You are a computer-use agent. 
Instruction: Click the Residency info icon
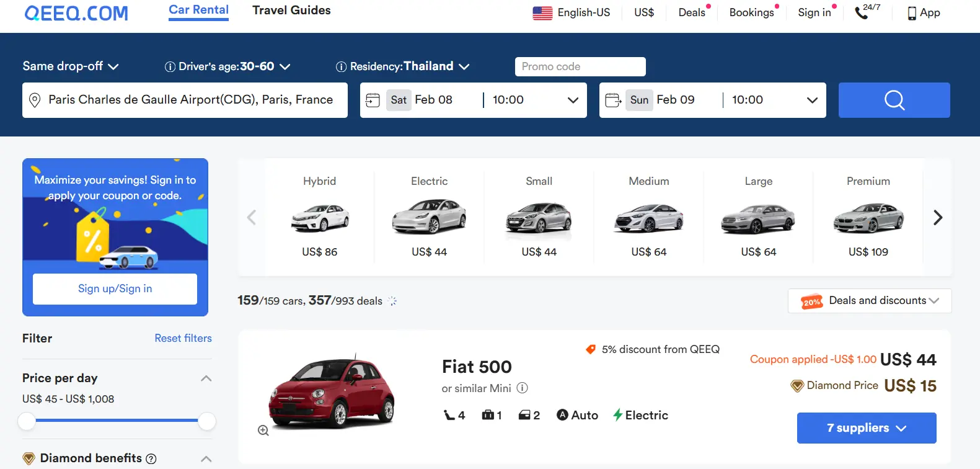tap(341, 67)
